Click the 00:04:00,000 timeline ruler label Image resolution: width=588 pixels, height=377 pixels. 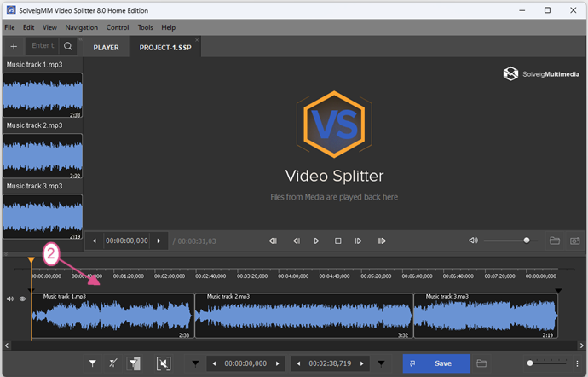tap(293, 276)
